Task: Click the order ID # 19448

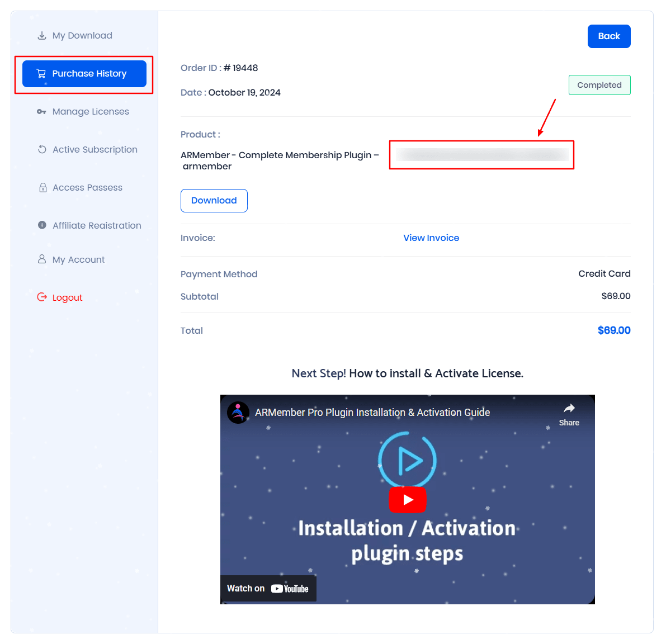Action: point(241,68)
